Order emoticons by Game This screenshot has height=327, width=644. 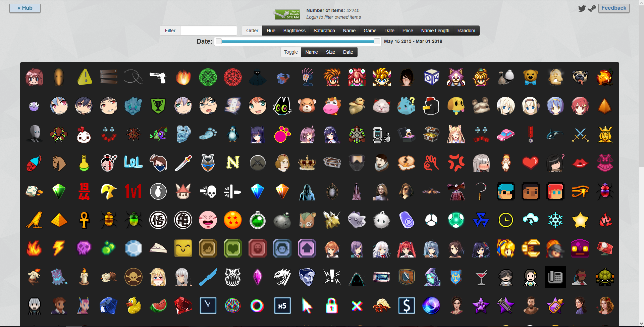370,31
